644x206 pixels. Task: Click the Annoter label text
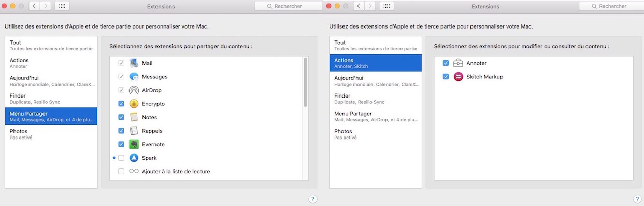pos(477,63)
